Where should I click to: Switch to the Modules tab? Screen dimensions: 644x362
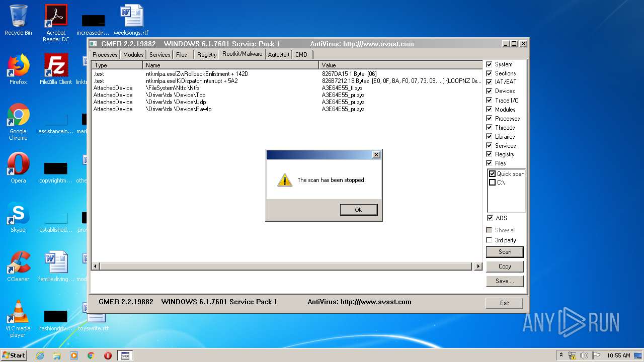(x=133, y=55)
